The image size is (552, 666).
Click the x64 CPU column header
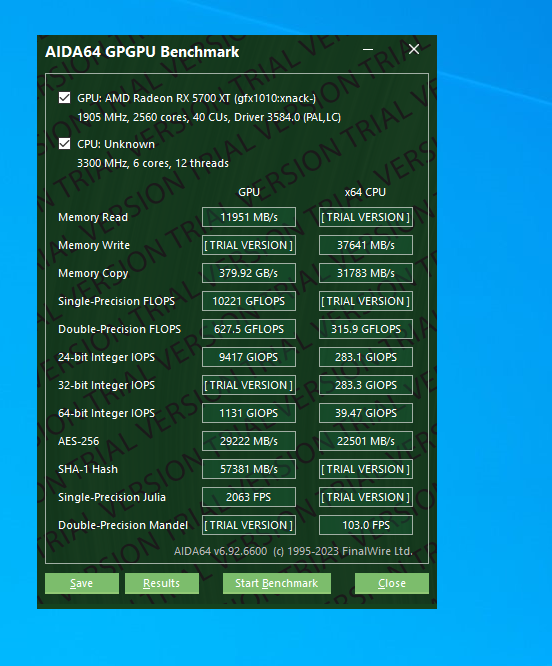click(365, 192)
